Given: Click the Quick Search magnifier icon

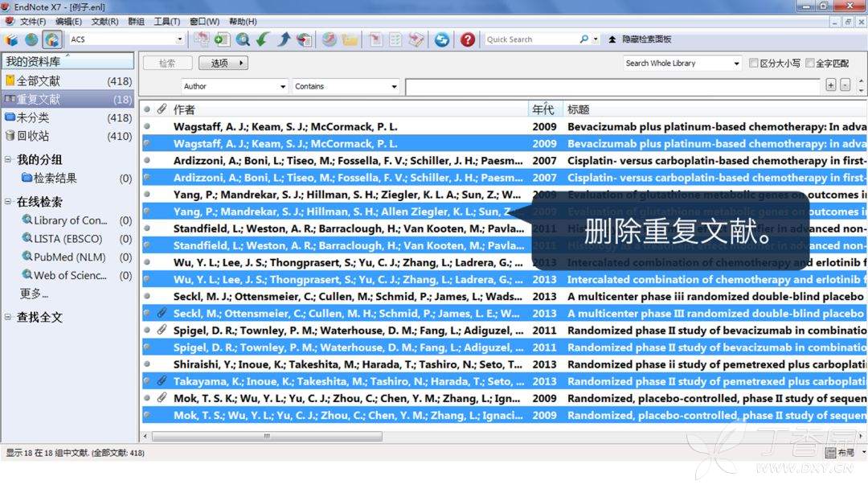Looking at the screenshot, I should click(584, 39).
